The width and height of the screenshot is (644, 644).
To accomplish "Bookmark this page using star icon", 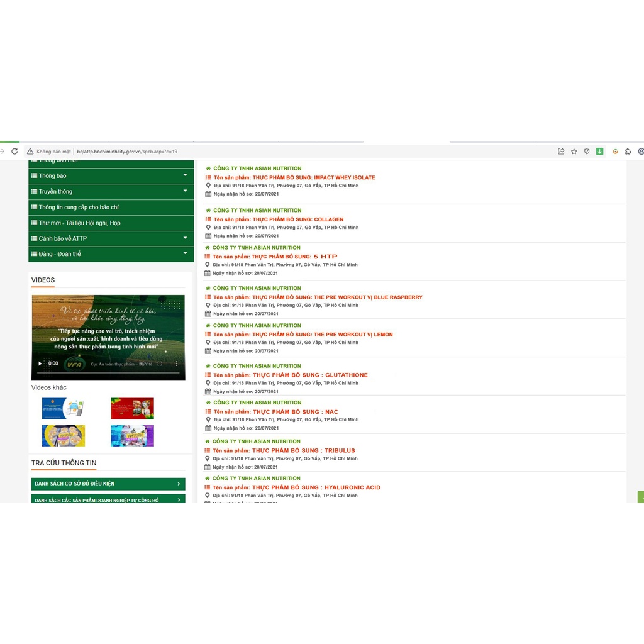I will point(574,152).
